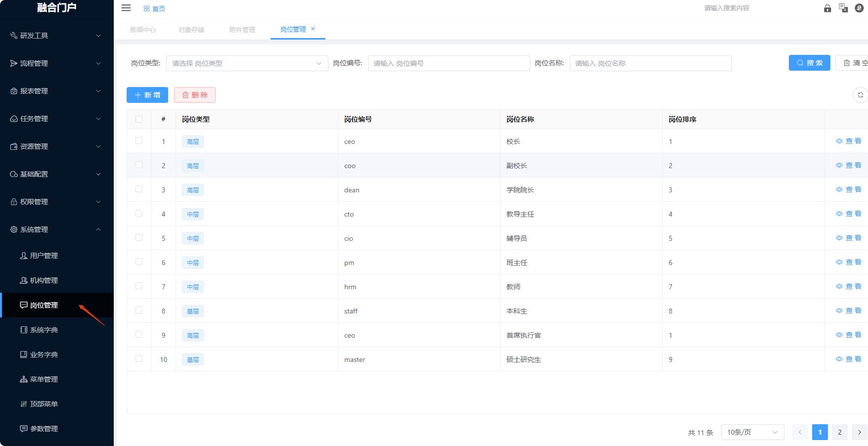Open the 10条/页 page size dropdown
868x446 pixels.
tap(752, 432)
